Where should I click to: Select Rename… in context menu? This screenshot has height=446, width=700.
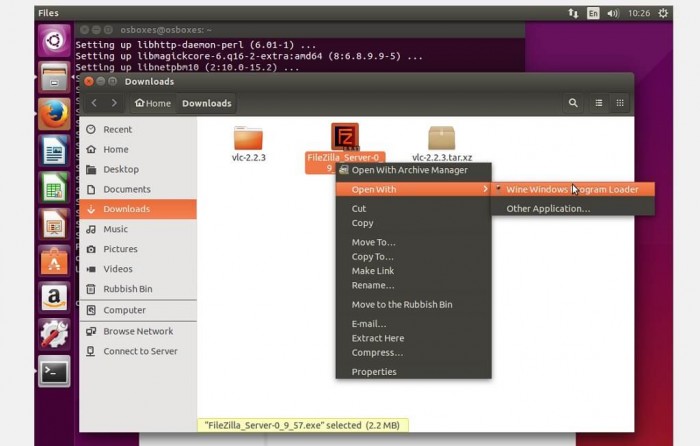pyautogui.click(x=413, y=285)
